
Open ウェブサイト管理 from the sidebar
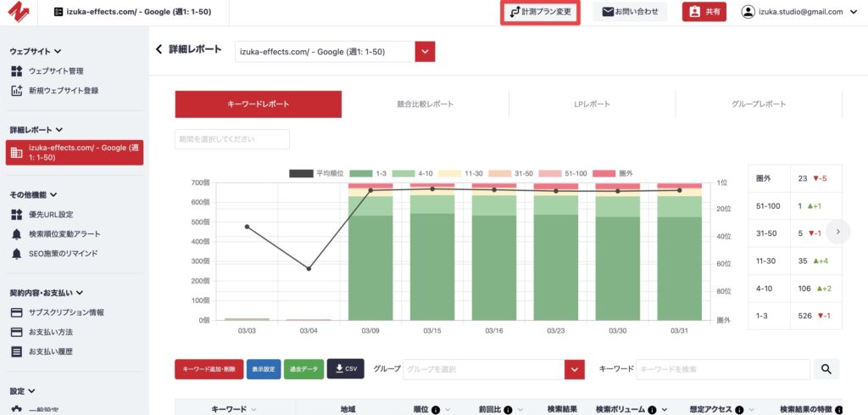55,71
